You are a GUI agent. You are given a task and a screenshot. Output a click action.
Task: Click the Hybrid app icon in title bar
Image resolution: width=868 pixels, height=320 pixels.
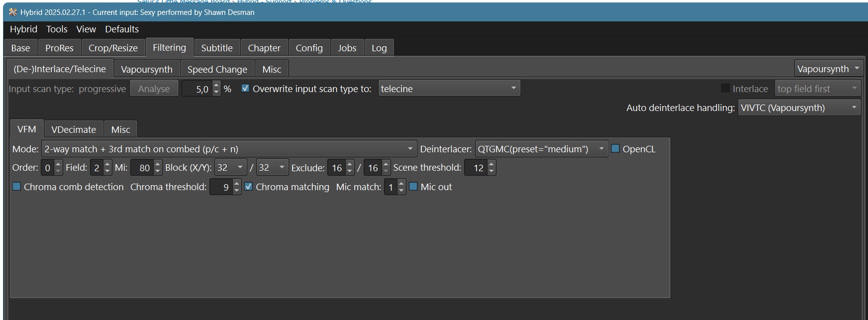(13, 12)
